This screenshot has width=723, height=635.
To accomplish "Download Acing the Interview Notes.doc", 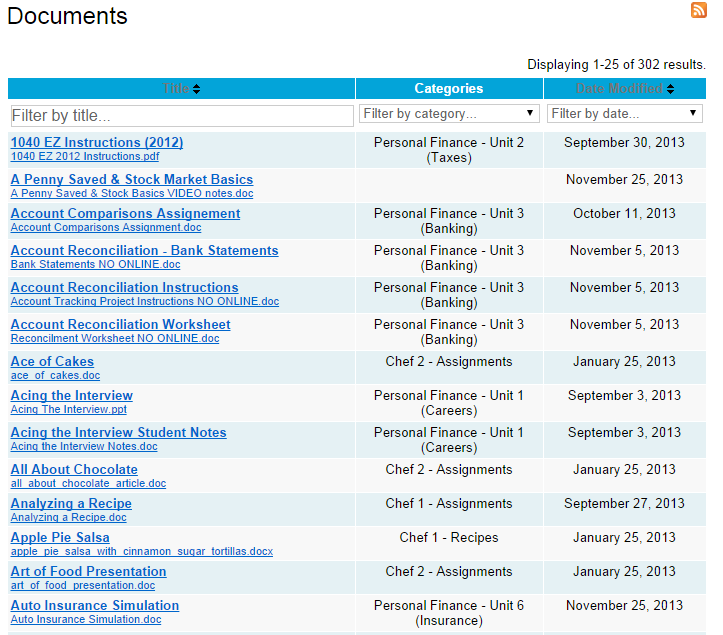I will coord(84,446).
